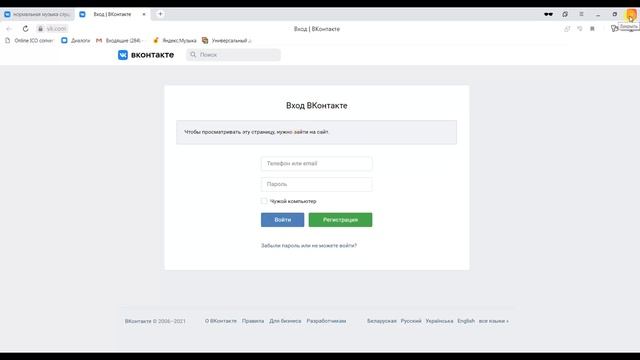Open the О ВКонтакте footer link
The height and width of the screenshot is (360, 640).
(x=221, y=321)
